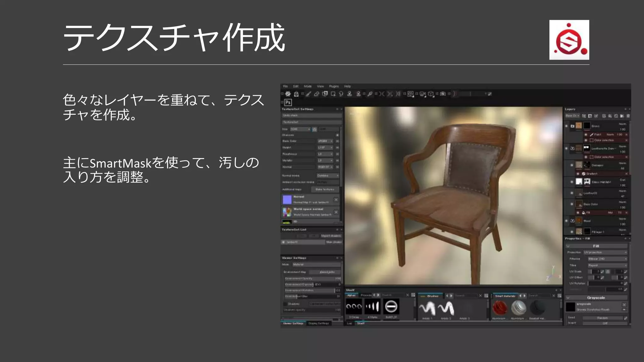Open the Mode menu

pos(308,86)
